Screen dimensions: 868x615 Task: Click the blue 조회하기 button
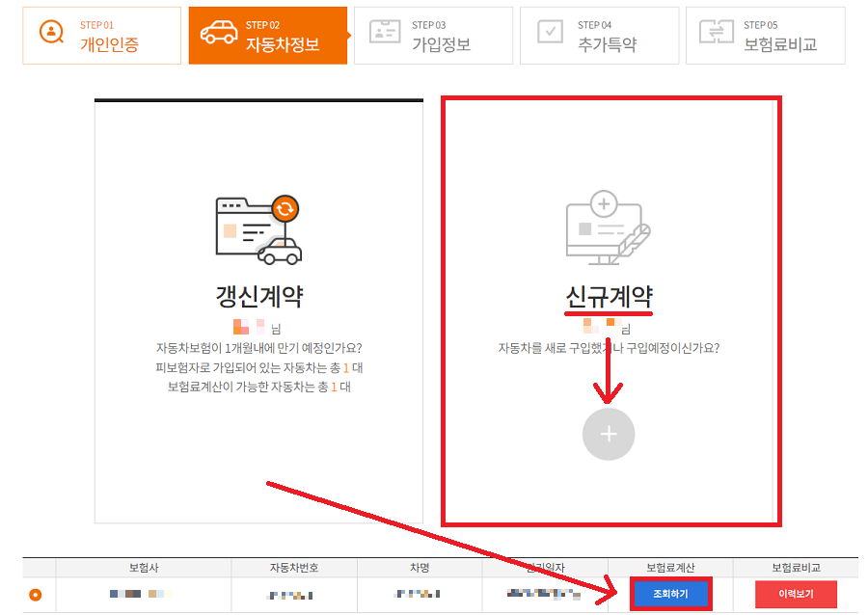pyautogui.click(x=670, y=594)
